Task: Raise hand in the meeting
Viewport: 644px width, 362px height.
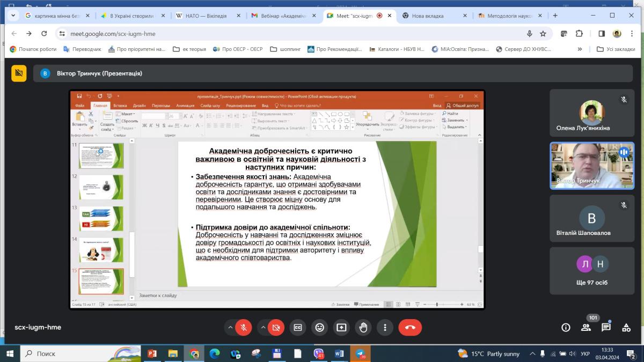Action: point(363,327)
